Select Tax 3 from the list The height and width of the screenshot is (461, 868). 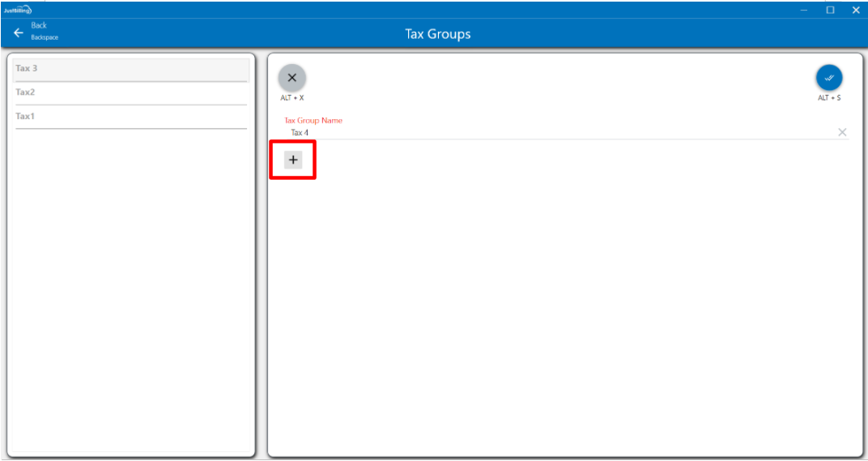pos(131,69)
